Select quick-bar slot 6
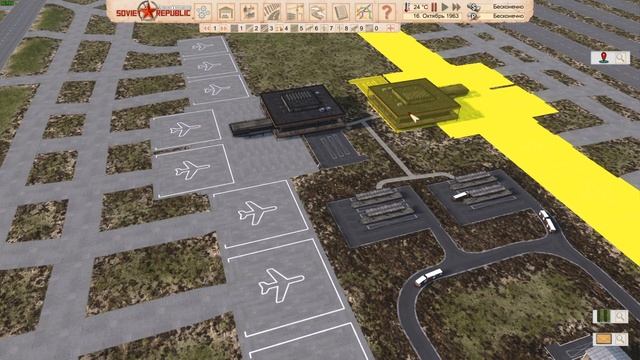The height and width of the screenshot is (360, 640). [x=313, y=28]
